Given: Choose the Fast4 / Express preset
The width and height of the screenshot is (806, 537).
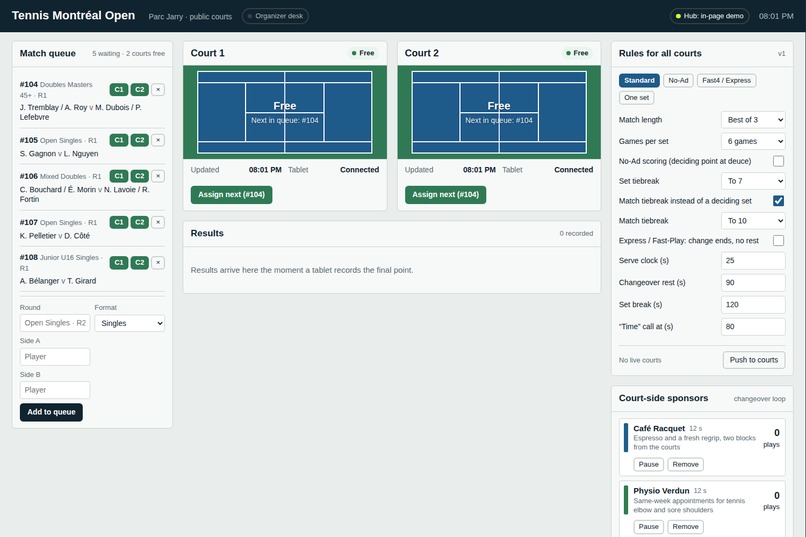Looking at the screenshot, I should (x=726, y=80).
